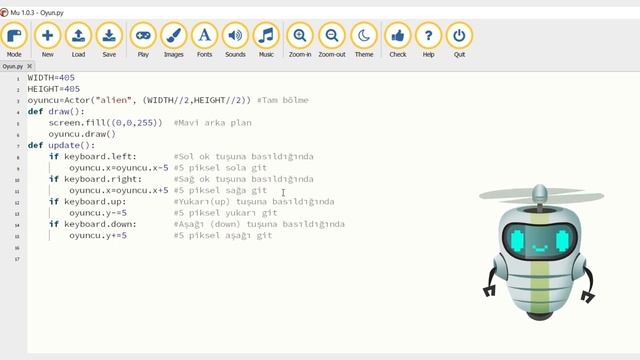The width and height of the screenshot is (640, 360).
Task: Zoom-out the editor text
Action: 332,40
